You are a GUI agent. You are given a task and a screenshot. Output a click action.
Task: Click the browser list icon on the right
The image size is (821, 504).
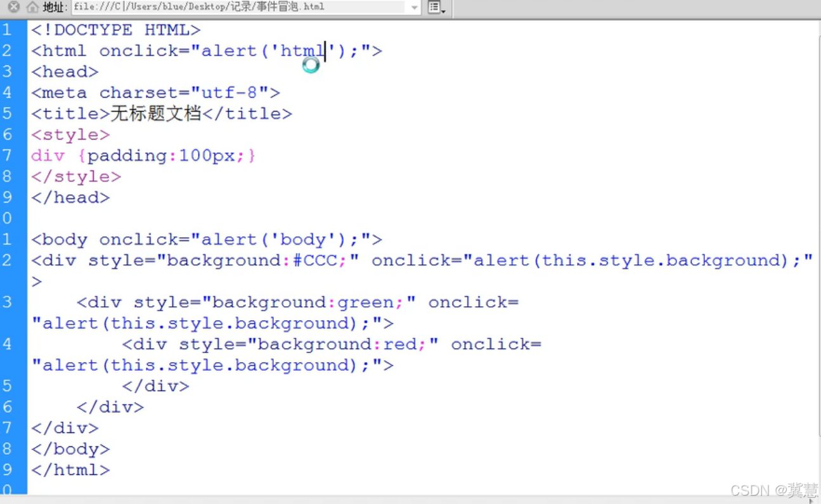(435, 7)
